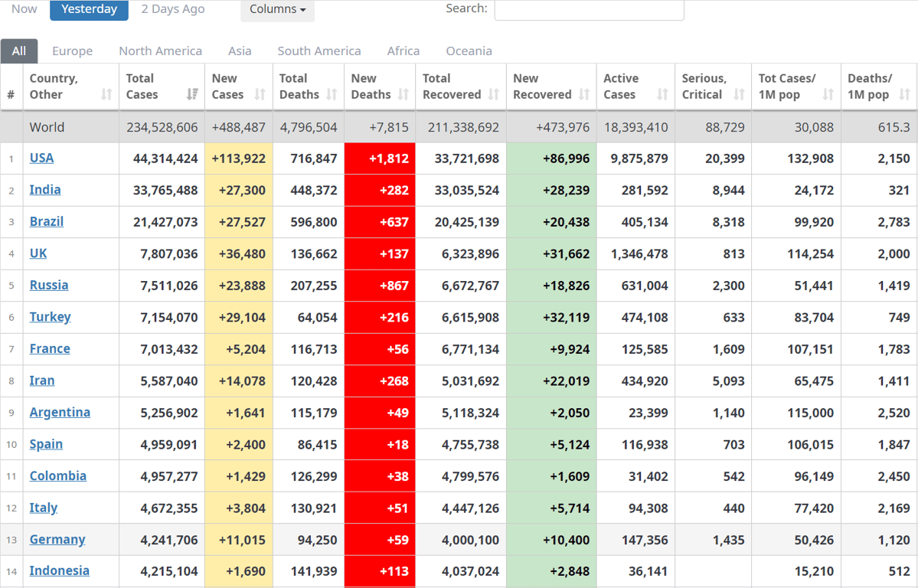Click USA new recovered cell +86,996
The height and width of the screenshot is (588, 918).
tap(551, 158)
